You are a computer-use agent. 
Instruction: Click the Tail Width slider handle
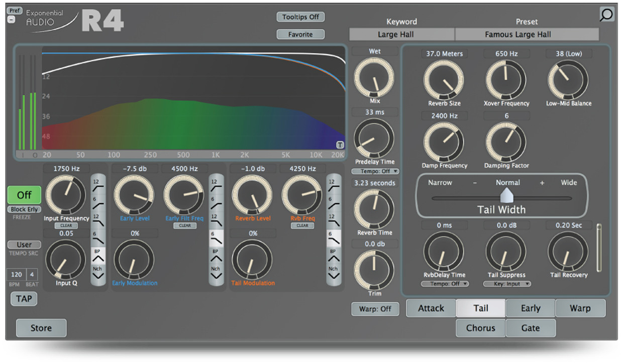point(507,195)
